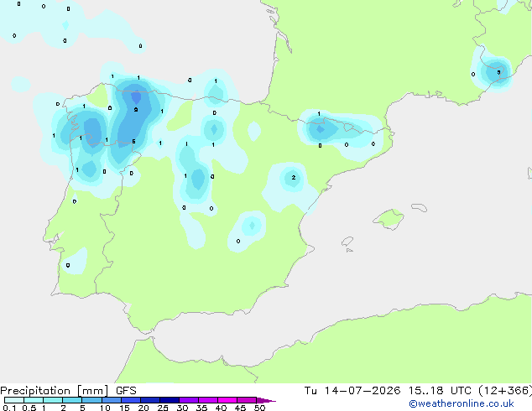Pick the 25–30 mm navy legend swatch
The height and width of the screenshot is (411, 532).
pos(170,400)
